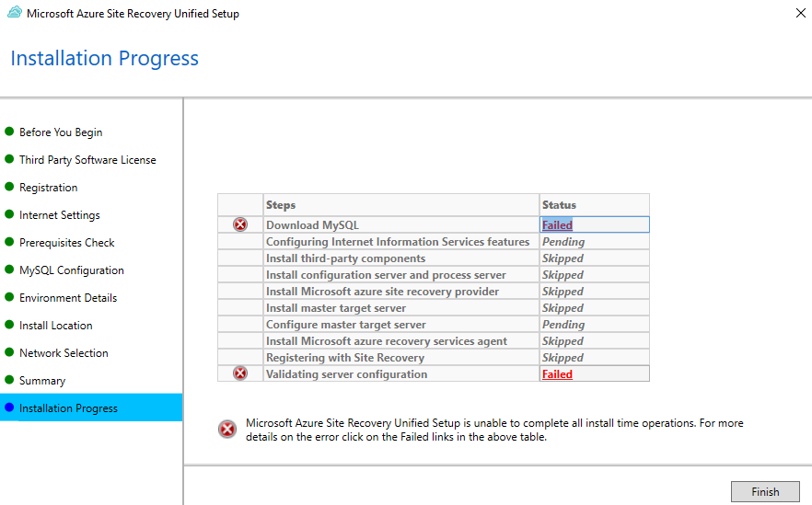Click Pending status for Configure master target
This screenshot has height=505, width=812.
coord(563,325)
